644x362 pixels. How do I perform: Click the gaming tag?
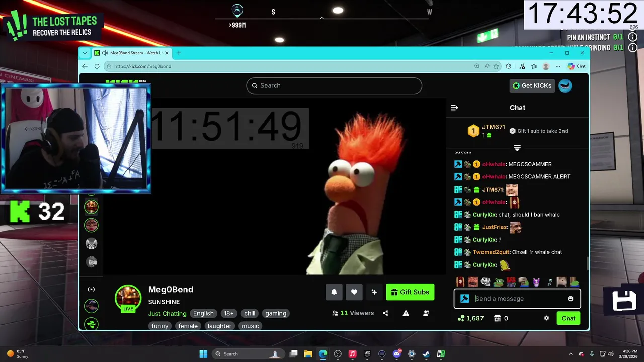276,313
